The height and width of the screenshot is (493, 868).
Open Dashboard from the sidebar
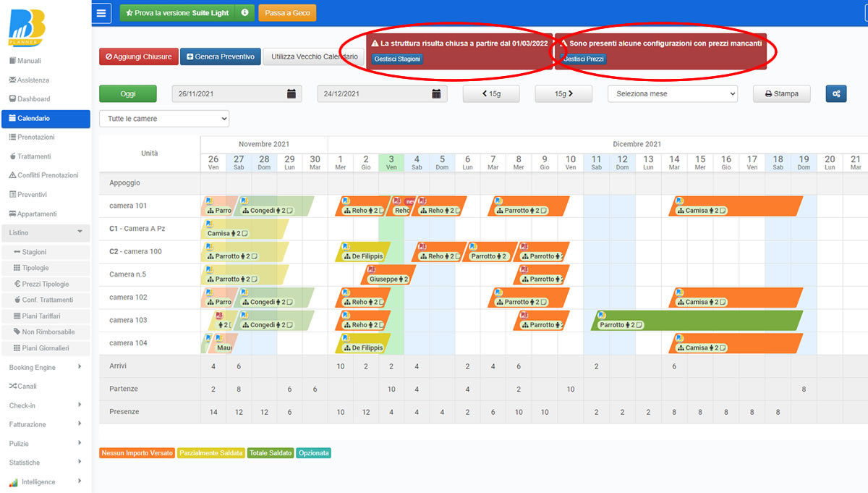pyautogui.click(x=33, y=99)
